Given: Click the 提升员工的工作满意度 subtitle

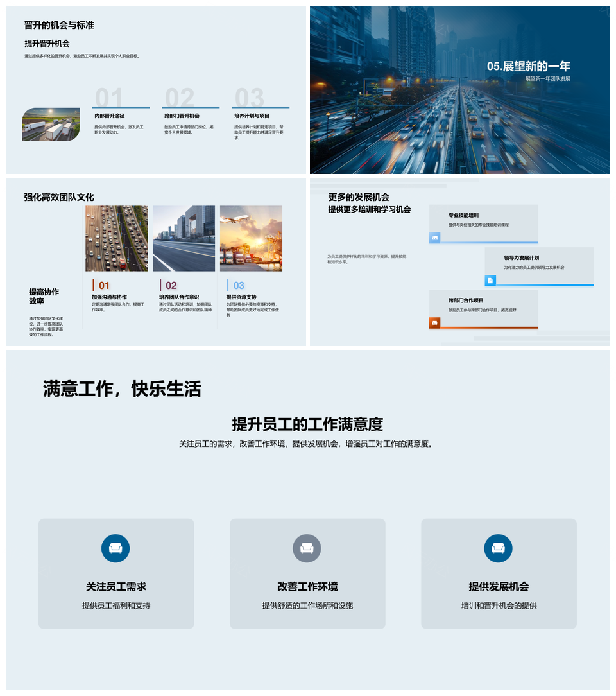Looking at the screenshot, I should tap(307, 424).
